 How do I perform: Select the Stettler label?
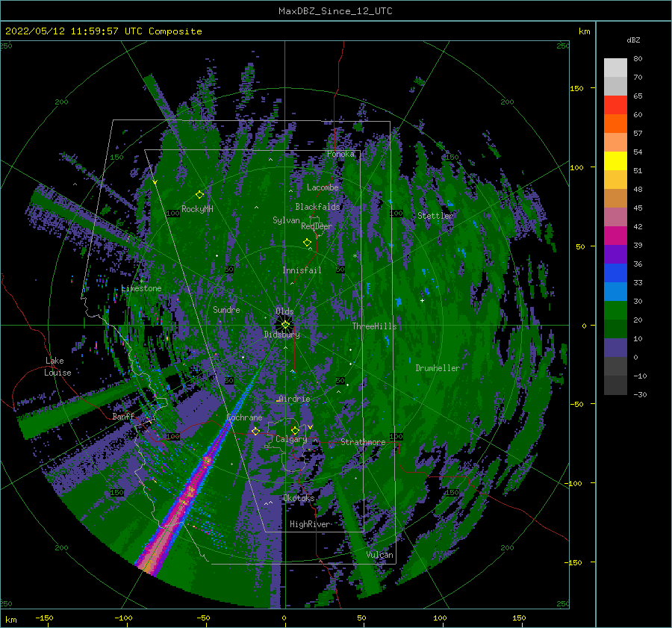tap(435, 216)
